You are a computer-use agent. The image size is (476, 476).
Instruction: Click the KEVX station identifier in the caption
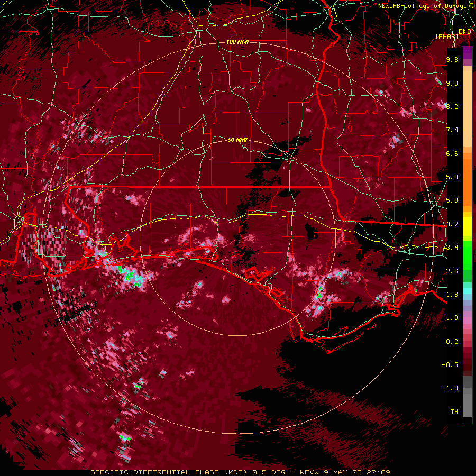[x=309, y=472]
